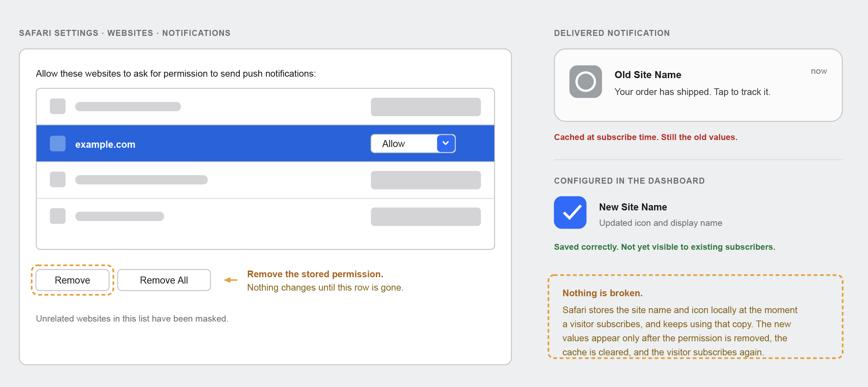Click "Updated icon and display name" text
Image resolution: width=868 pixels, height=387 pixels.
click(661, 223)
